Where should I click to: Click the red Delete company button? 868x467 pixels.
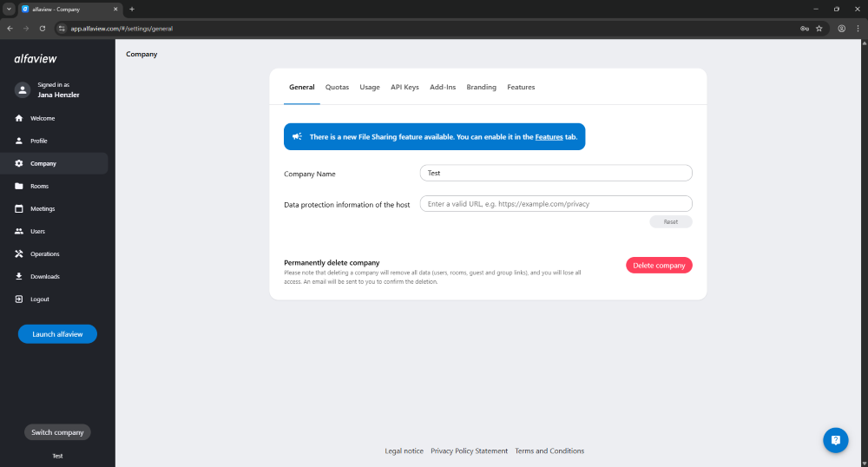click(659, 266)
